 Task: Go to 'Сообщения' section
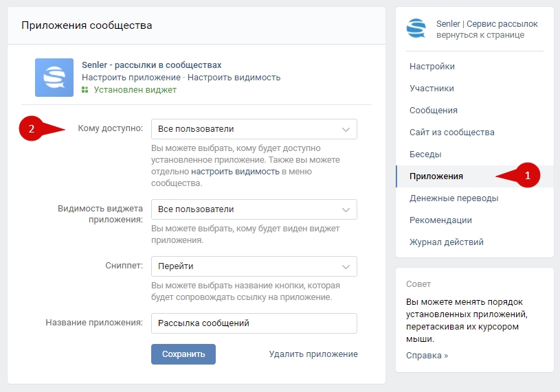pos(433,111)
